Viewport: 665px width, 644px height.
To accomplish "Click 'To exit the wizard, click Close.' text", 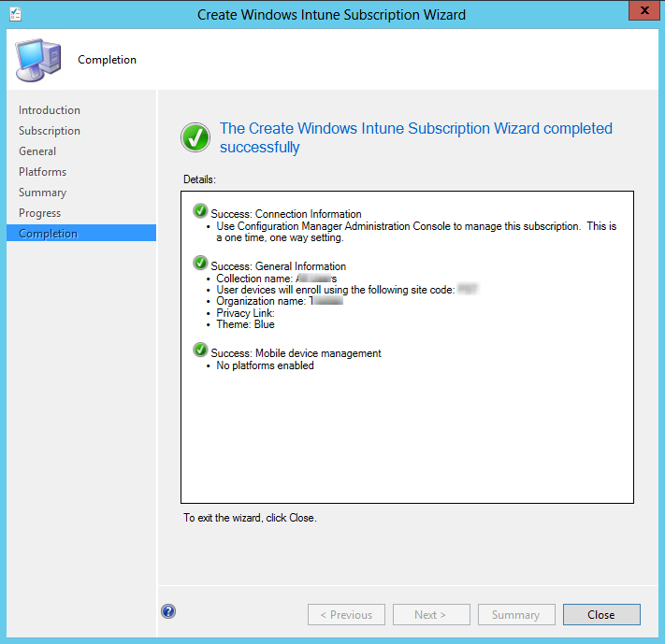I will (251, 518).
